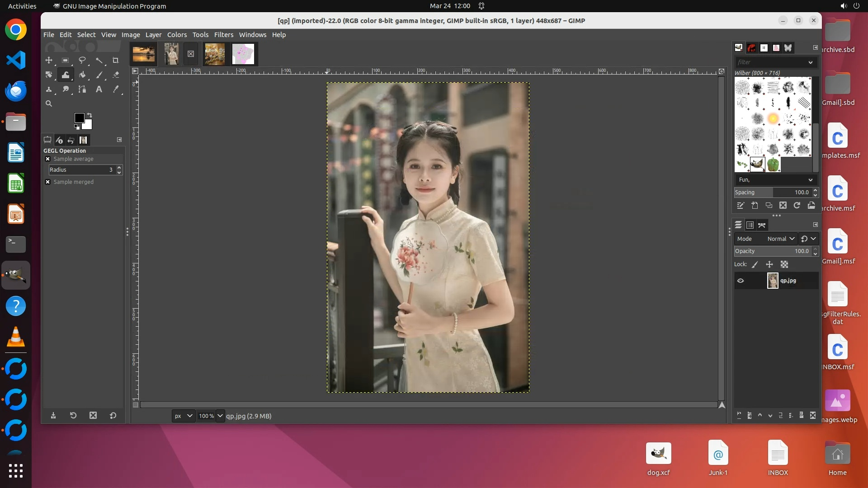Open the Colors menu
Viewport: 868px width, 488px height.
pyautogui.click(x=177, y=35)
